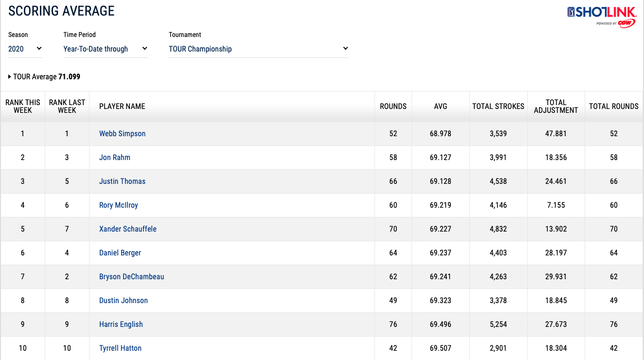
Task: Click the ROUNDS column header
Action: (393, 107)
